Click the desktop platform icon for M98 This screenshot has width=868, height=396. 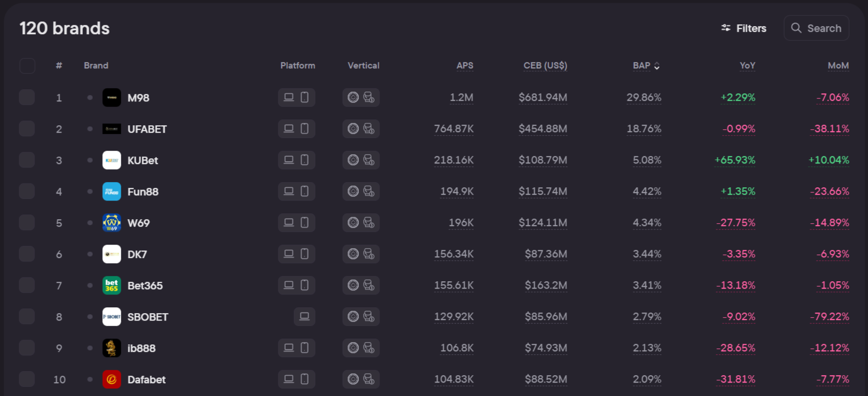289,97
